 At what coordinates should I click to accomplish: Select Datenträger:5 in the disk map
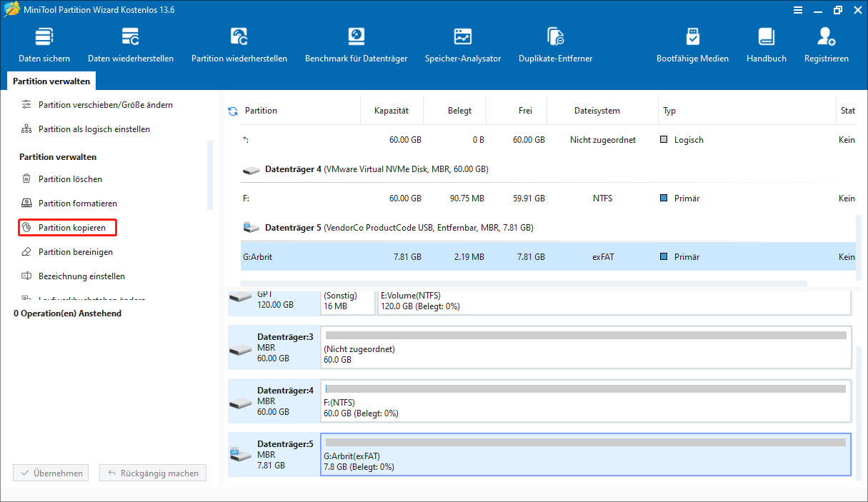(274, 455)
